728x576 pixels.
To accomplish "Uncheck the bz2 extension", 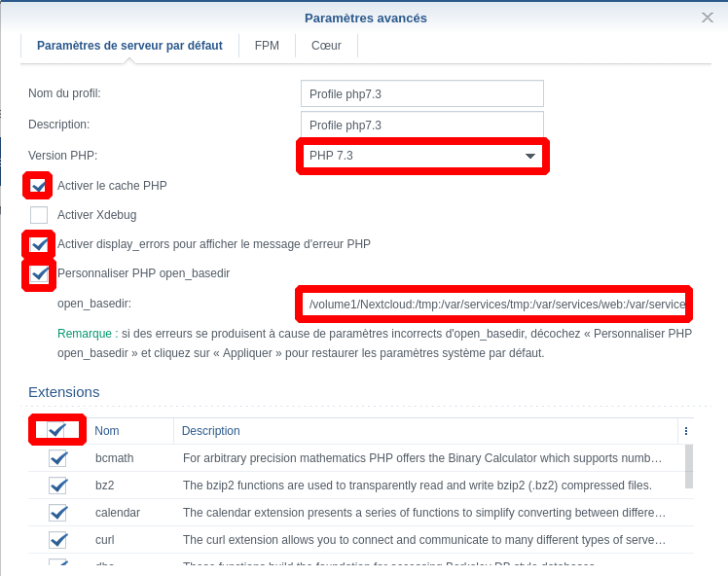I will pyautogui.click(x=58, y=486).
